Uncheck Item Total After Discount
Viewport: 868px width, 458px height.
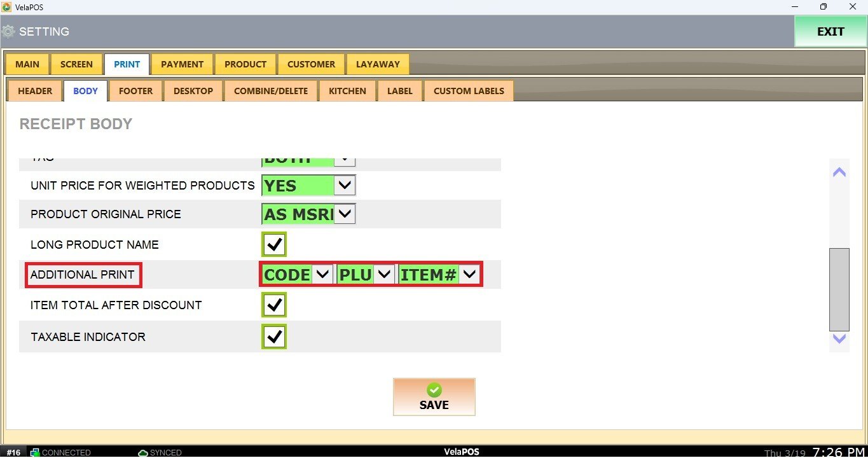(274, 305)
